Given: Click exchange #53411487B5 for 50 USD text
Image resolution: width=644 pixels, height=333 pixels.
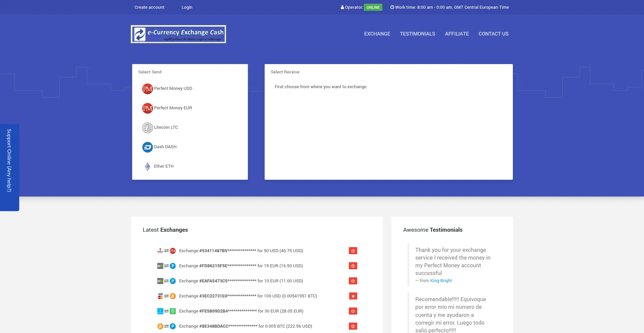Looking at the screenshot, I should pos(241,251).
